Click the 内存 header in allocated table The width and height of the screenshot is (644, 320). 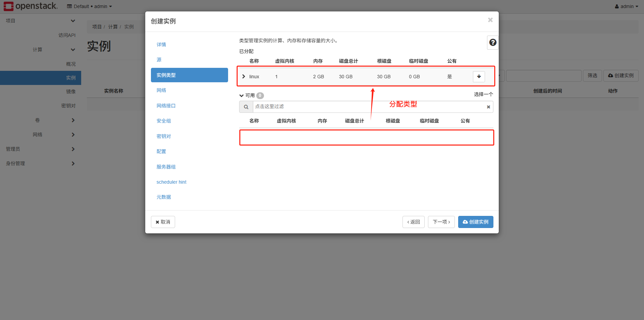318,61
